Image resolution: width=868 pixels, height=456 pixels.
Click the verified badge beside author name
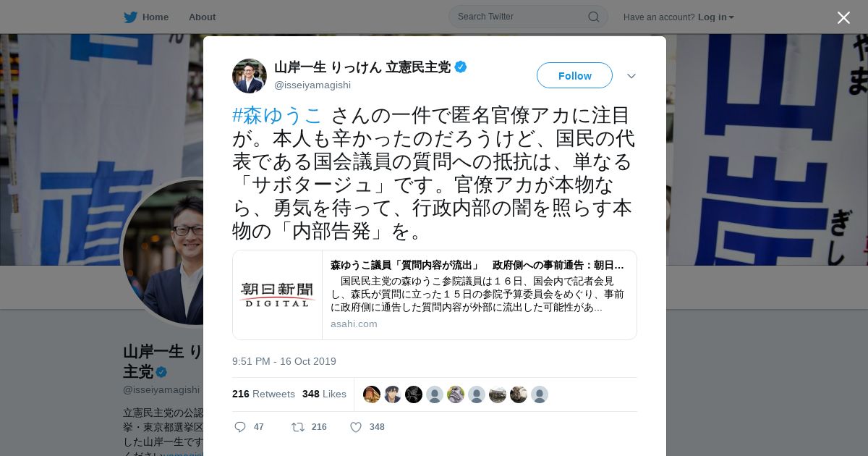tap(461, 67)
